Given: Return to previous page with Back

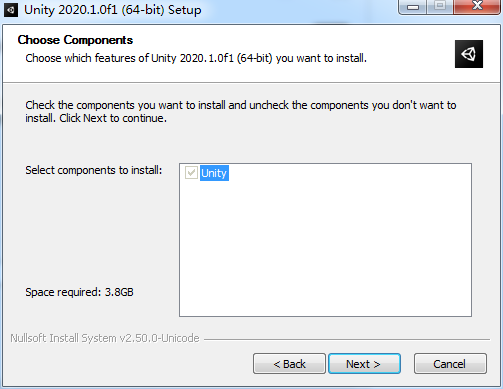Looking at the screenshot, I should [289, 364].
